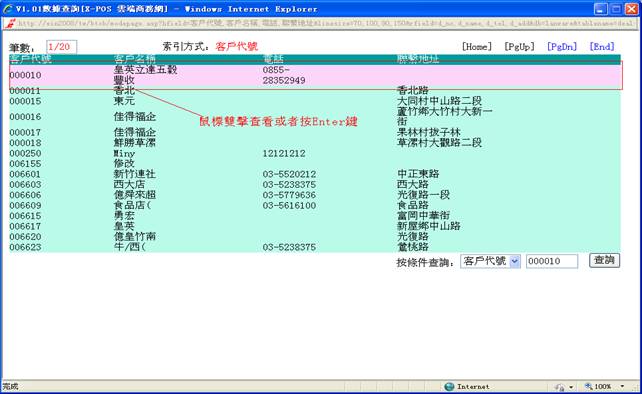Select customer code 006615
This screenshot has height=394, width=642.
(x=25, y=216)
